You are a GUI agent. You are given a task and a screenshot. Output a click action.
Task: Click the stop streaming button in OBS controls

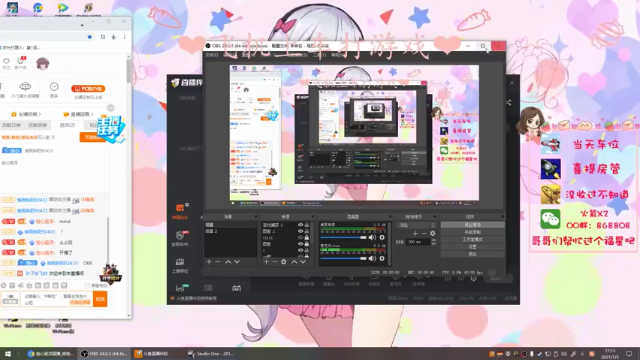click(472, 225)
